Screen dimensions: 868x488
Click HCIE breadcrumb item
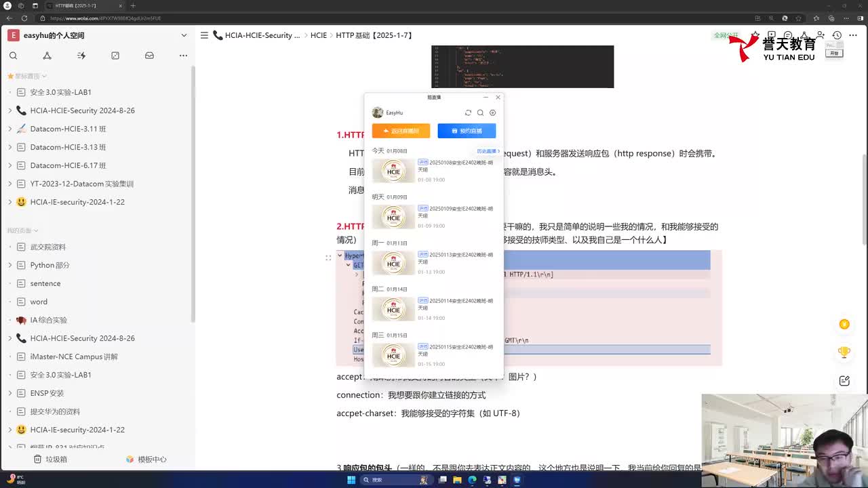coord(319,35)
